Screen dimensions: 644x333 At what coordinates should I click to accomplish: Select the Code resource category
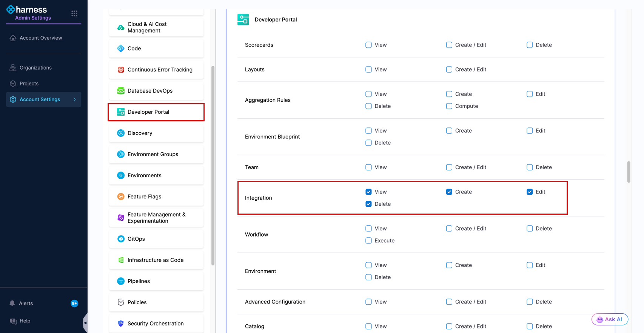click(156, 48)
